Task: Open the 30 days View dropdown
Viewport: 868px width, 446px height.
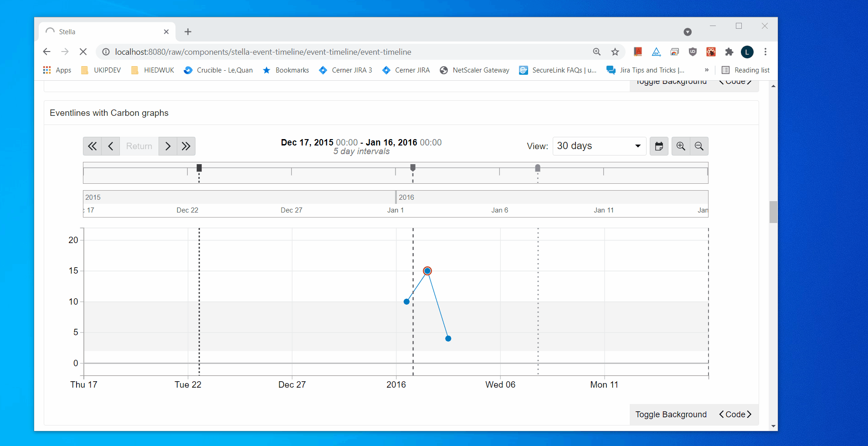Action: pos(598,146)
